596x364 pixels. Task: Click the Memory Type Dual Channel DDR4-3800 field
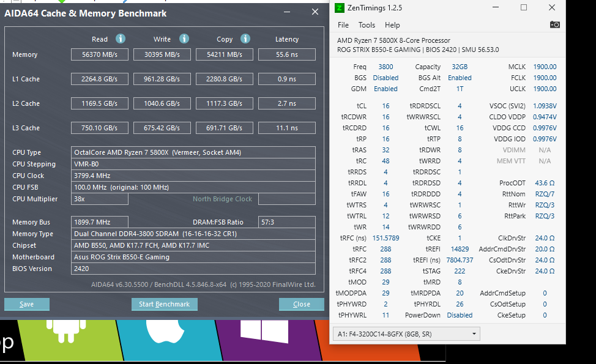click(x=193, y=234)
